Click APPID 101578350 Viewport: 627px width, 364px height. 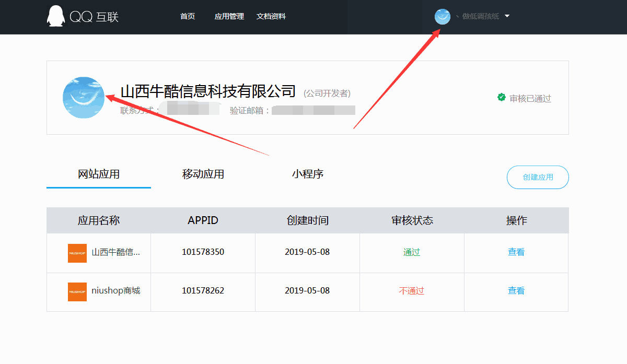point(203,252)
